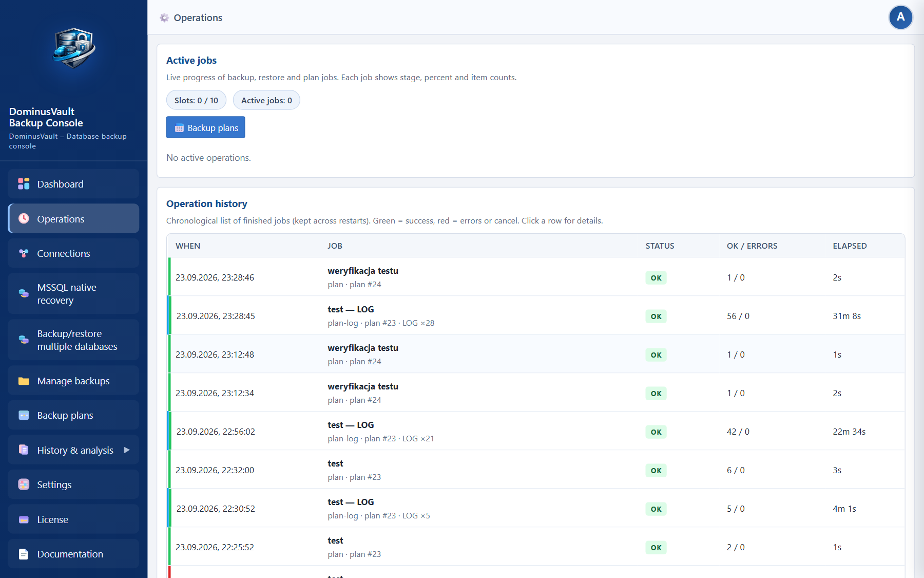Open the user avatar A menu

[900, 17]
